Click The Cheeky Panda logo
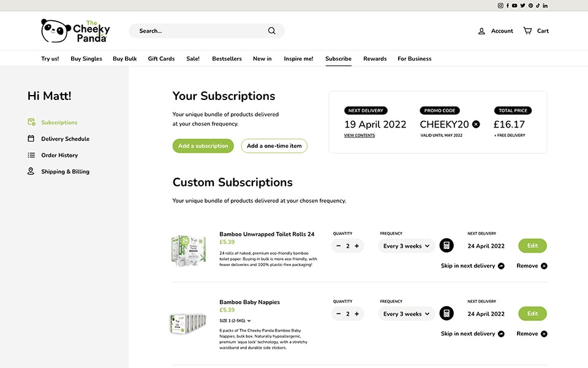 (75, 31)
